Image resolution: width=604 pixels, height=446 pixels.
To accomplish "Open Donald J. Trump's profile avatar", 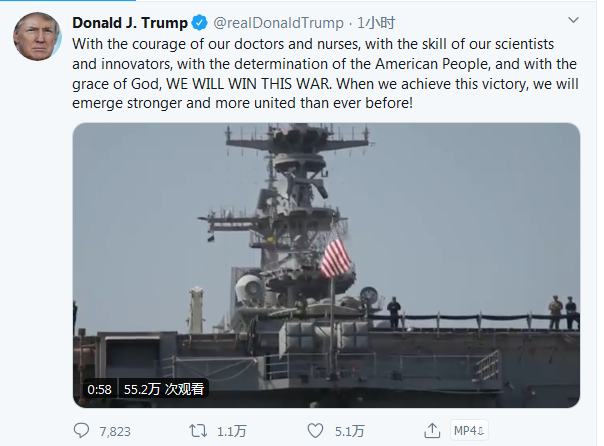I will coord(38,38).
